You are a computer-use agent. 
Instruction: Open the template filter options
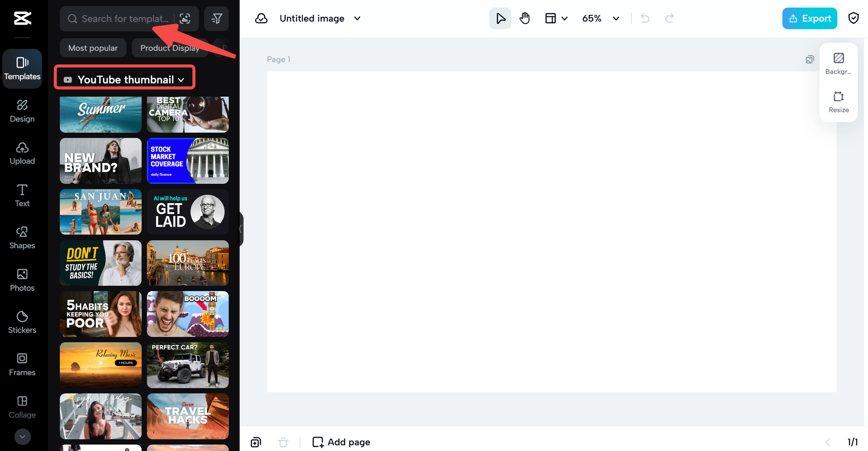pyautogui.click(x=216, y=18)
